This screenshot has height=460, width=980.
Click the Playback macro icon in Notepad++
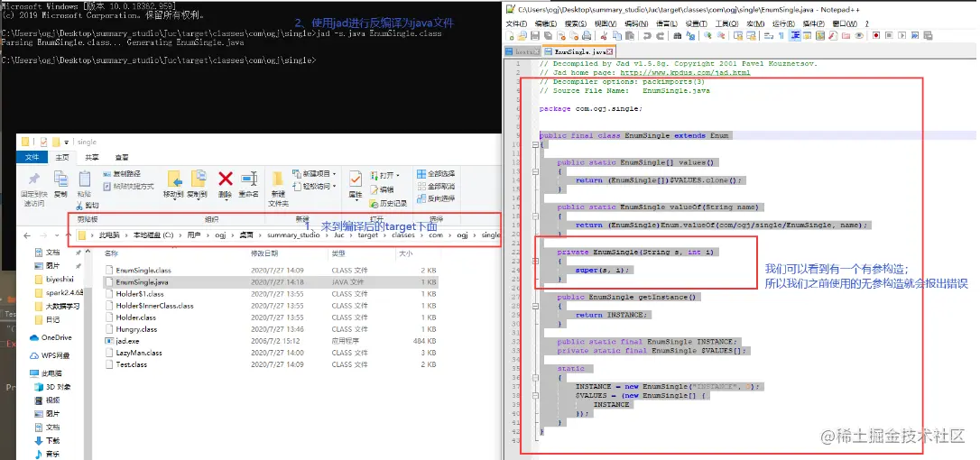click(900, 35)
